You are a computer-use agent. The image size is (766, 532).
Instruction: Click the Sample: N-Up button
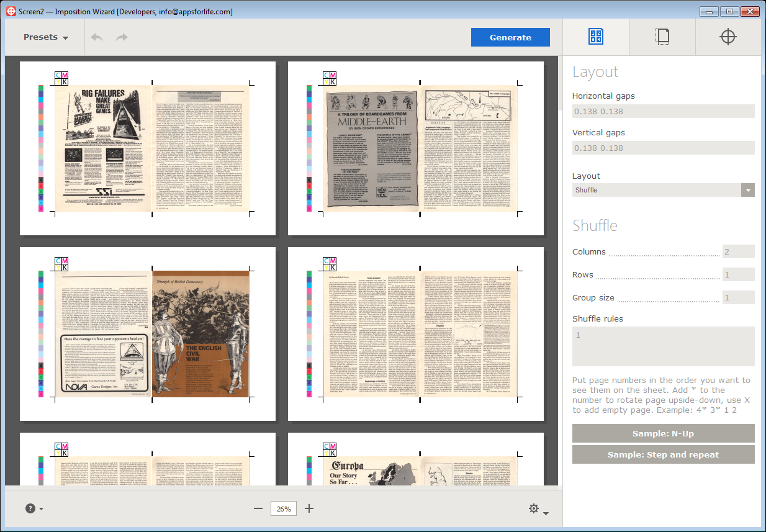[663, 433]
